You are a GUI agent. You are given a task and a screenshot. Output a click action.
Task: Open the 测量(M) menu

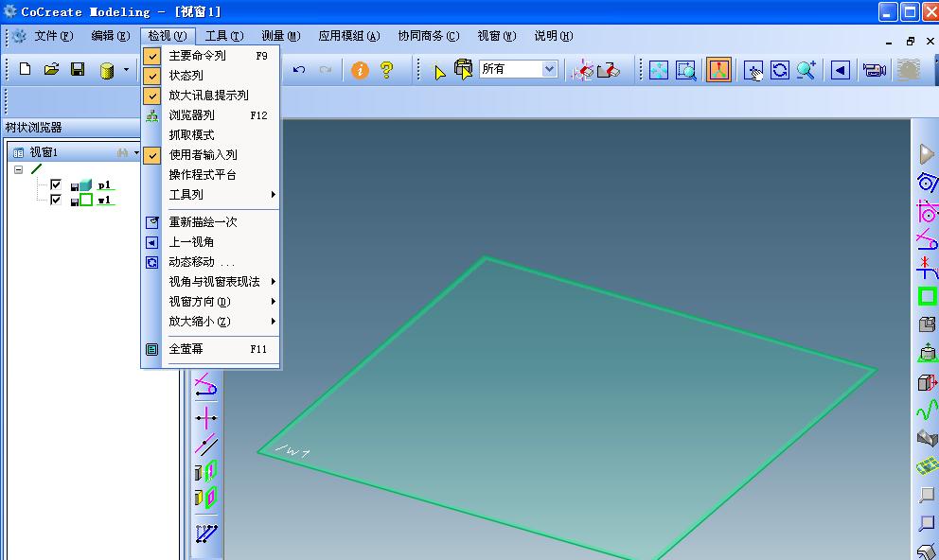281,36
